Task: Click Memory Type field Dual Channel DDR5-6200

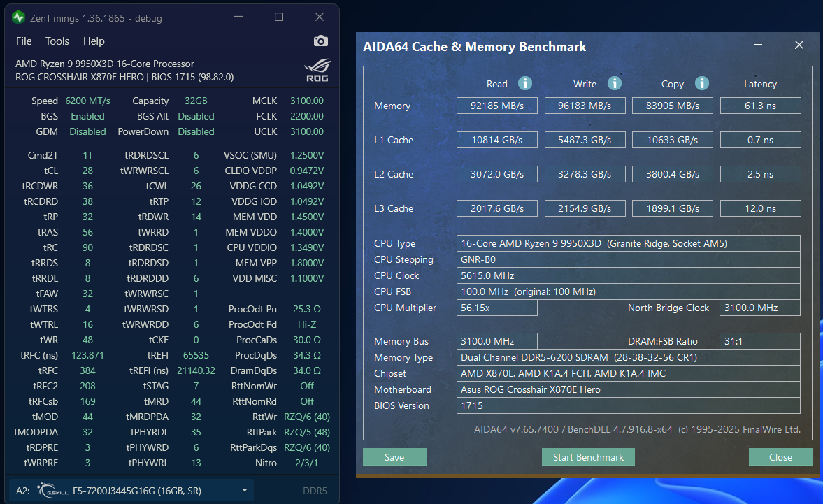Action: click(629, 357)
